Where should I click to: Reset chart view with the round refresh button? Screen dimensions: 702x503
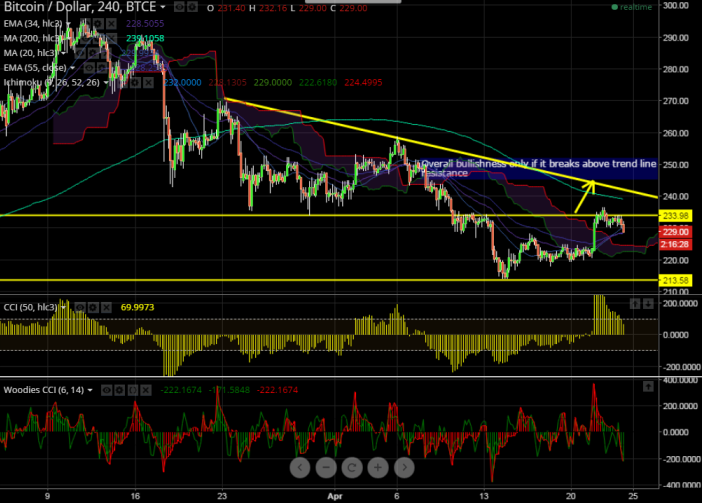click(352, 468)
